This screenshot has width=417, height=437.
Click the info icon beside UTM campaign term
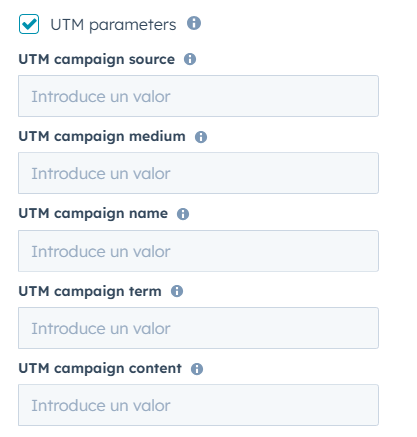tap(177, 291)
